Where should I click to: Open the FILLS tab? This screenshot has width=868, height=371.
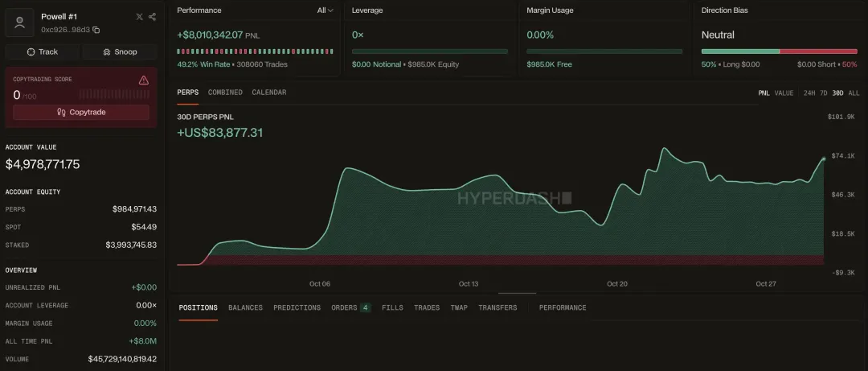(392, 307)
